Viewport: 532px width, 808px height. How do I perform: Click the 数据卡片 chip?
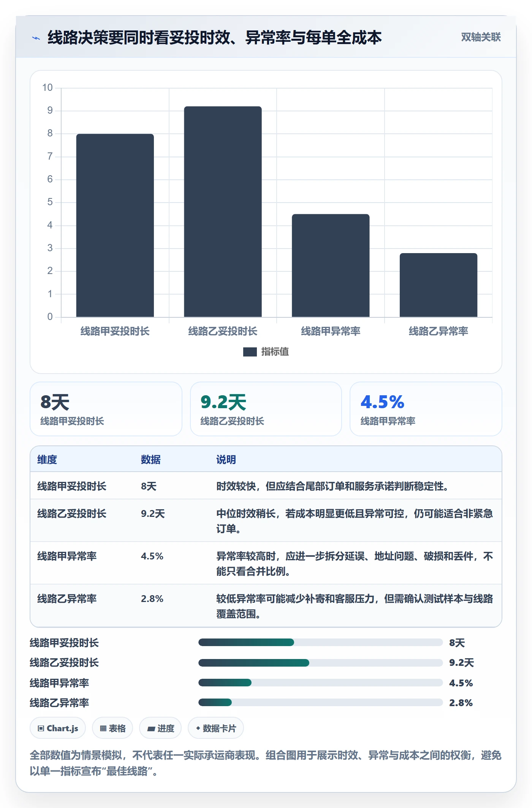click(216, 728)
